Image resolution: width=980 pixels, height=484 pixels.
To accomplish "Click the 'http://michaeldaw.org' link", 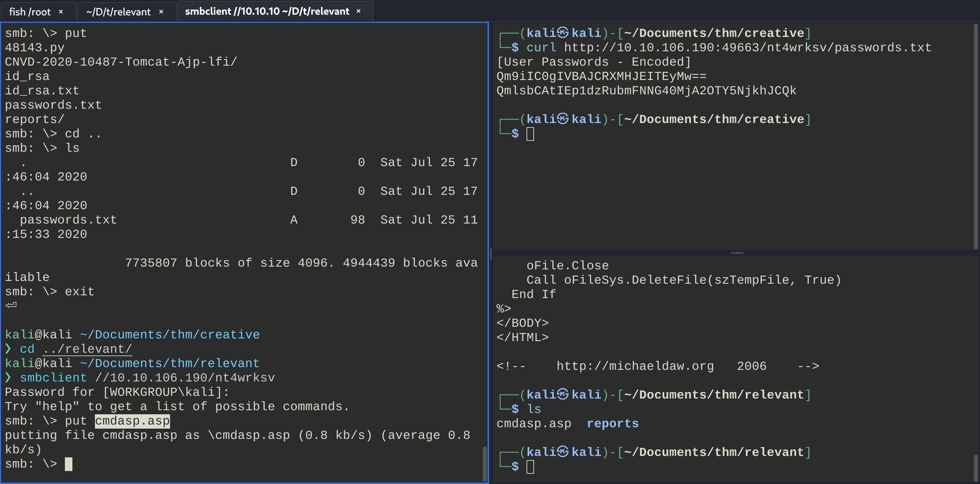I will tap(635, 366).
